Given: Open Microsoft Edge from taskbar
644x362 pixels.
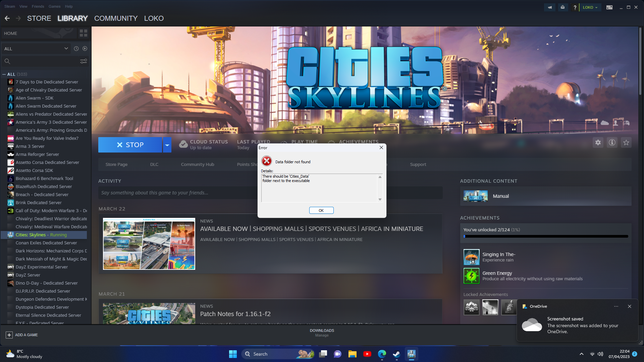Looking at the screenshot, I should [382, 354].
